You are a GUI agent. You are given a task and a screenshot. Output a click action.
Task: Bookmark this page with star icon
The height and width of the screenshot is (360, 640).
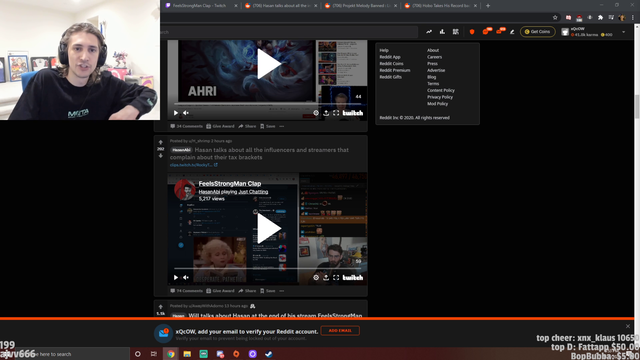pyautogui.click(x=555, y=18)
